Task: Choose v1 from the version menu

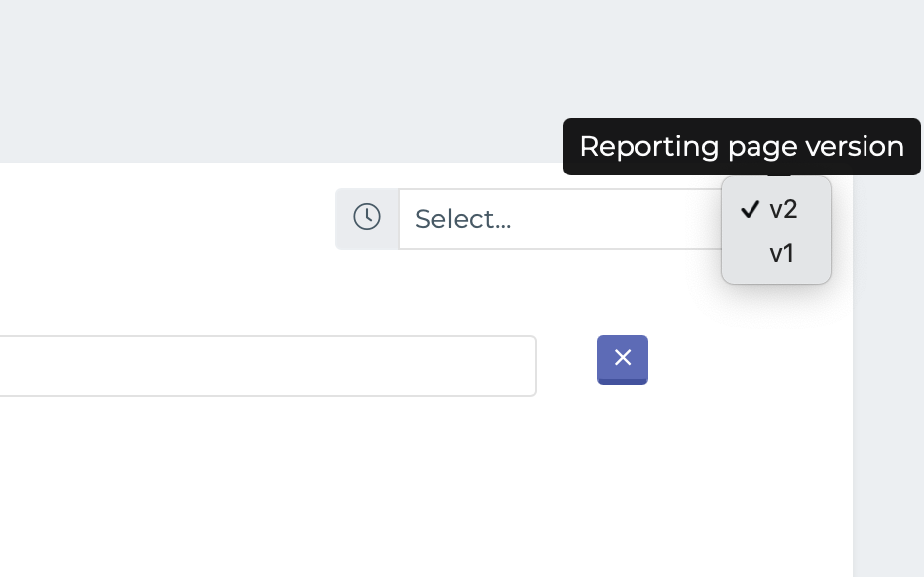Action: pos(776,254)
